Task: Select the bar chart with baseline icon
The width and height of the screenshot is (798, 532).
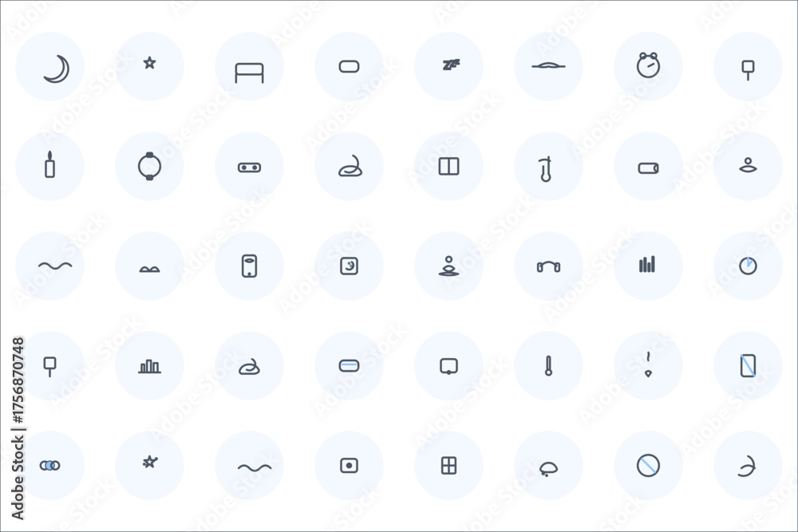Action: (x=150, y=366)
